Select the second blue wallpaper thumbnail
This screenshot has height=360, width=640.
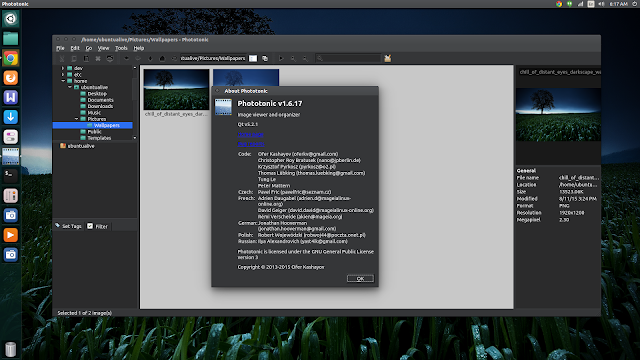pyautogui.click(x=246, y=77)
